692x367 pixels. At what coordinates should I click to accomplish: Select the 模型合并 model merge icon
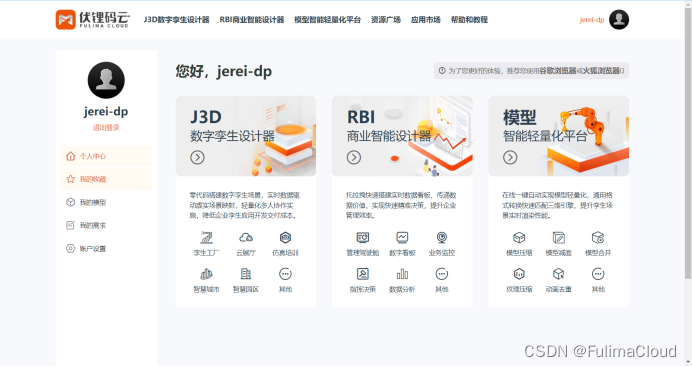click(598, 238)
